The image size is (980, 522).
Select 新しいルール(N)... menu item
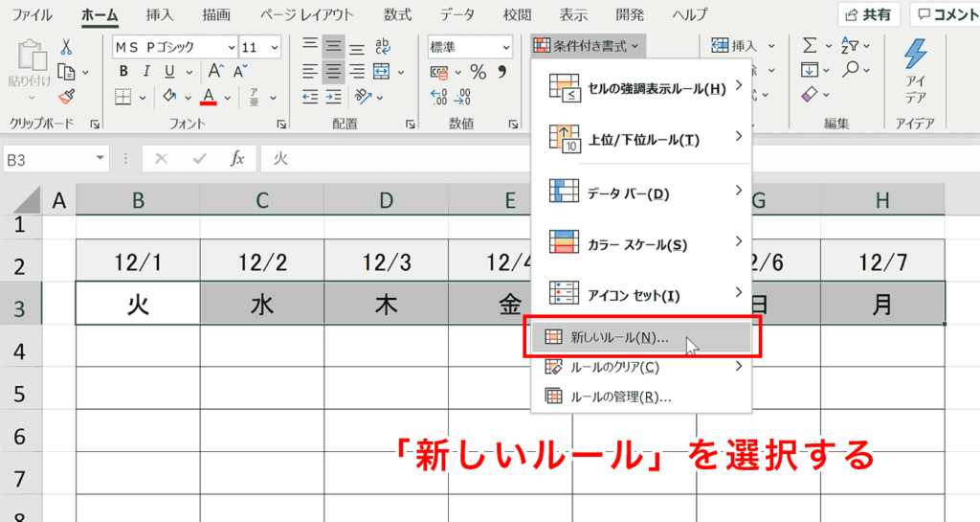[x=641, y=337]
